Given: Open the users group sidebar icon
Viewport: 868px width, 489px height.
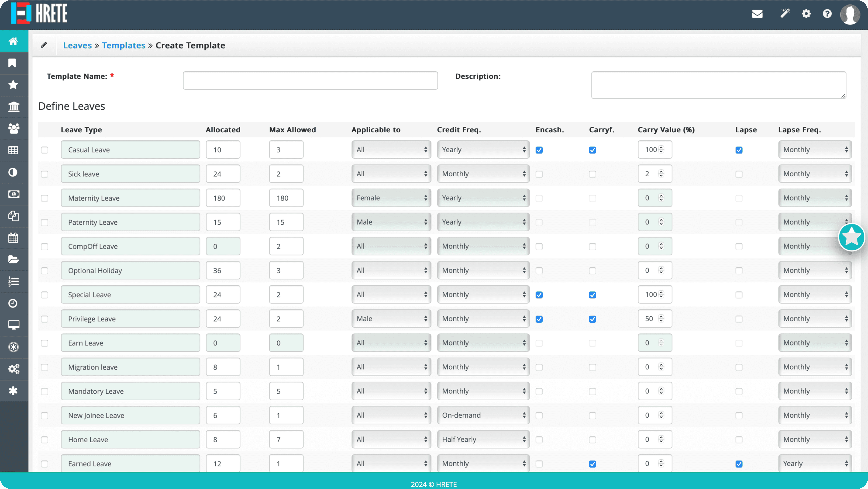Looking at the screenshot, I should 14,129.
